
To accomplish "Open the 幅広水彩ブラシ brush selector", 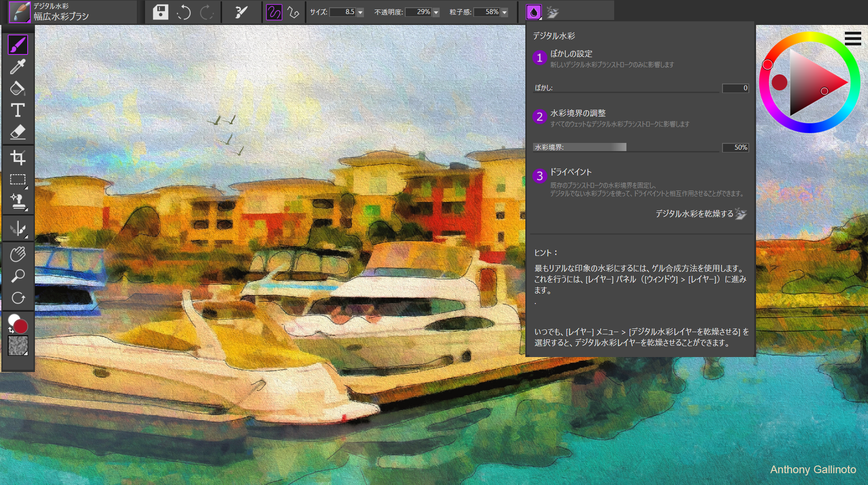I will click(61, 12).
